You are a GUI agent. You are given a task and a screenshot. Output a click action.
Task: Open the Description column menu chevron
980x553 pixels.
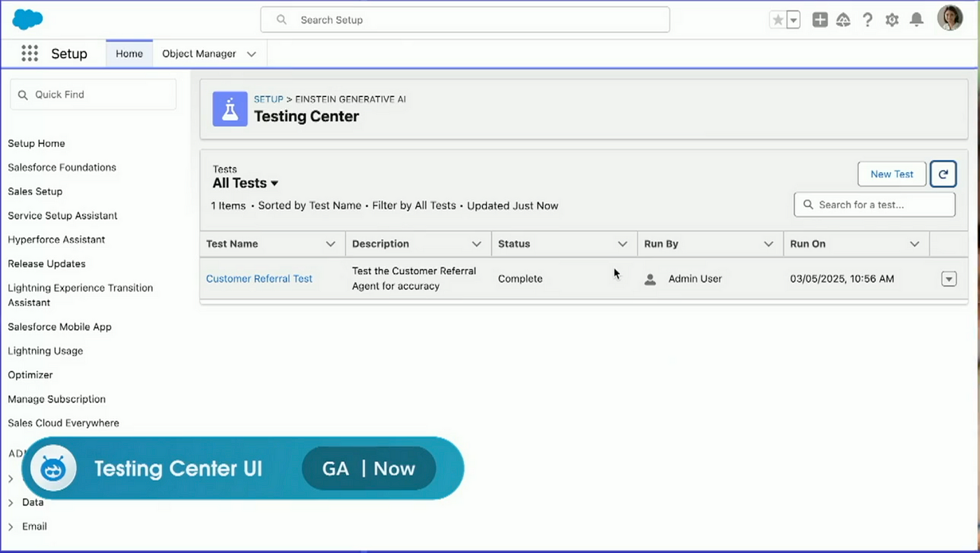(477, 244)
